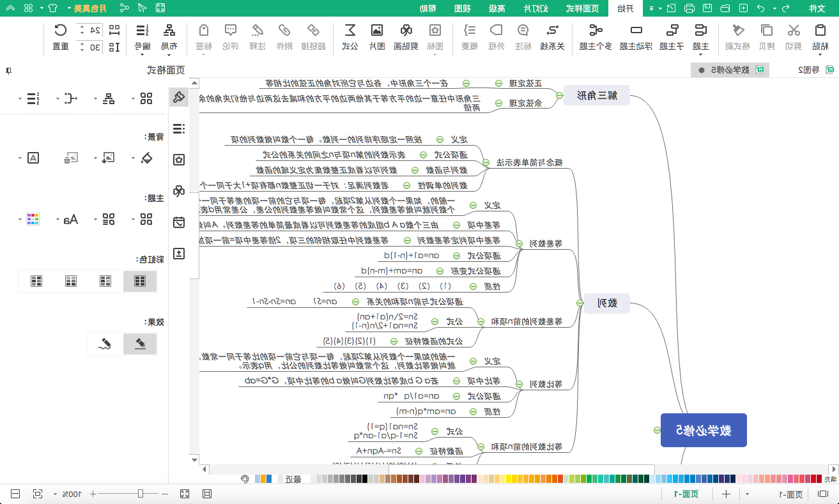Screen dimensions: 839x504
Task: Collapse the 等比数列 branch toggle
Action: click(x=520, y=385)
